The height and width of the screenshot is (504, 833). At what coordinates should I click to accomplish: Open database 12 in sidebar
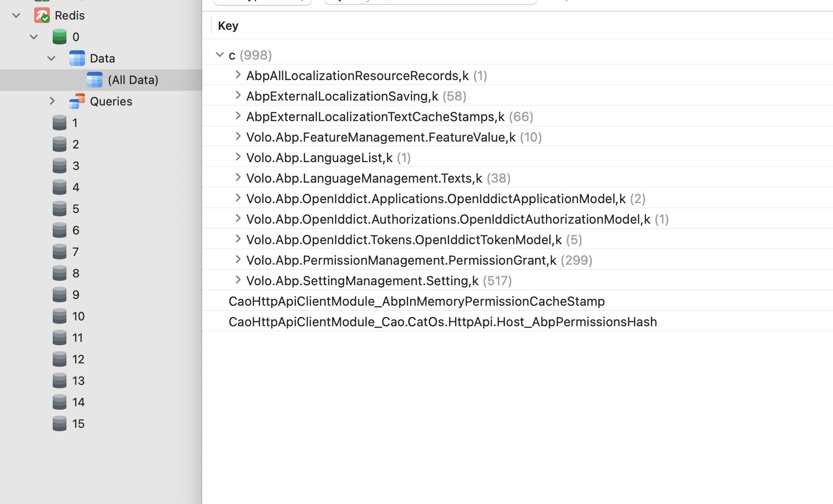tap(78, 359)
